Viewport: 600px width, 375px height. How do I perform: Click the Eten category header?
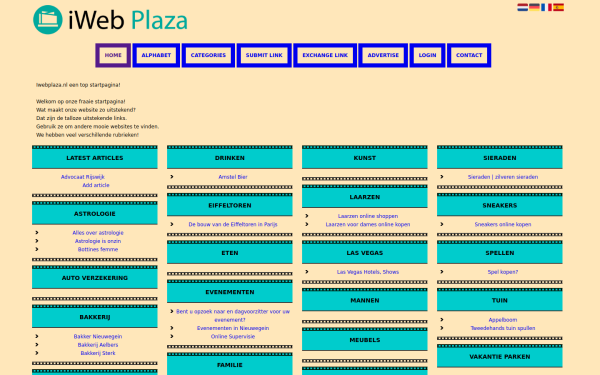pyautogui.click(x=230, y=253)
